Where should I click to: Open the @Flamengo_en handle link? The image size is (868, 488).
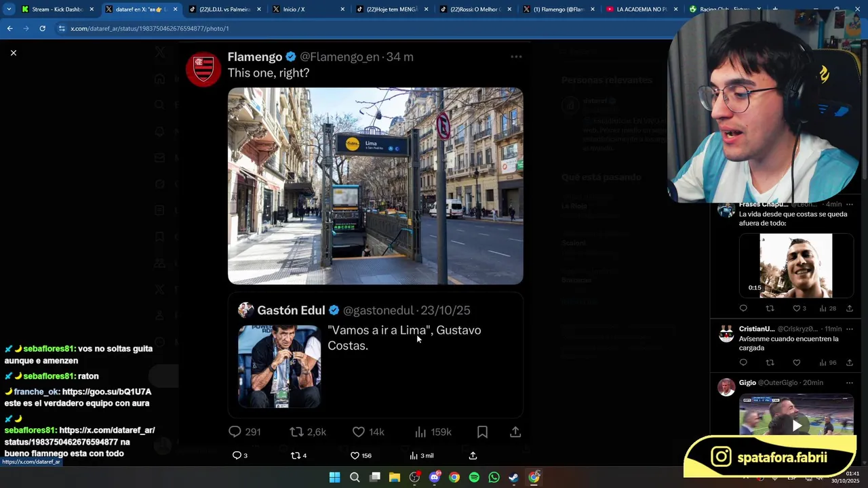340,57
